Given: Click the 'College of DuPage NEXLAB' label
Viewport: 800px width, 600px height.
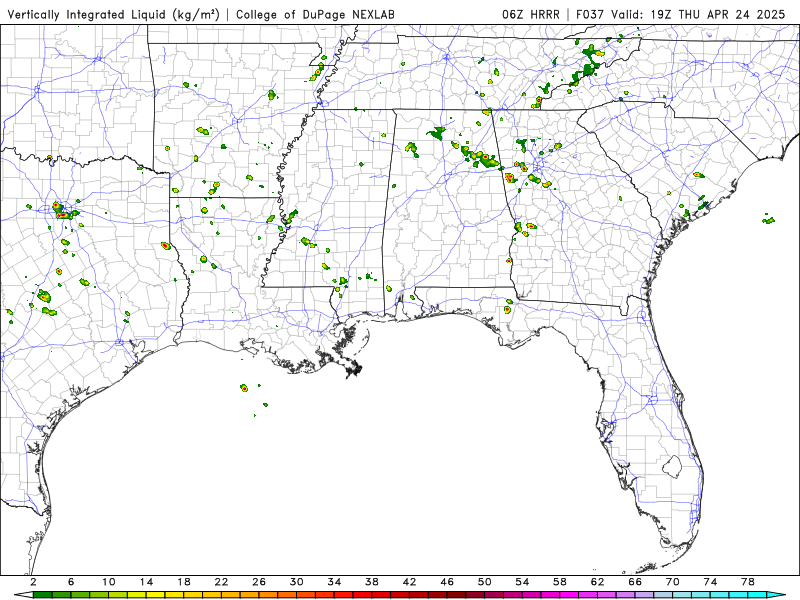Looking at the screenshot, I should click(x=315, y=15).
